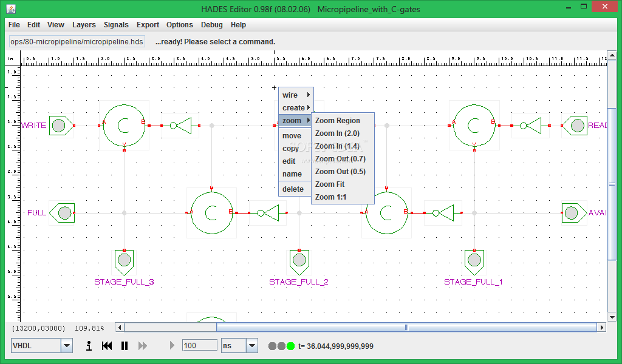Choose Zoom Out (0.7)
Viewport: 622px width, 364px height.
(343, 158)
